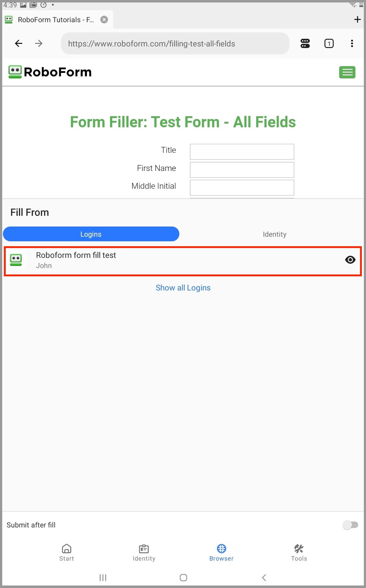Go back using the browser back arrow
Viewport: 366px width, 588px height.
click(x=19, y=43)
